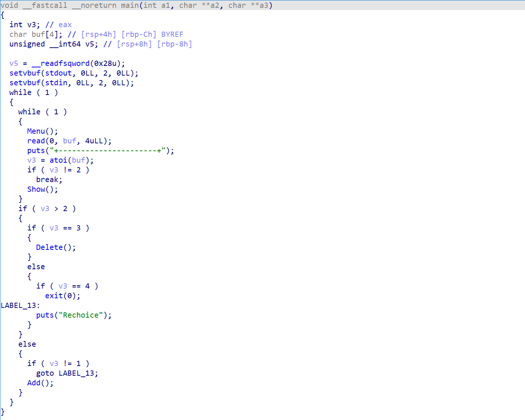Click main in the function signature
This screenshot has width=525, height=420.
pos(130,6)
